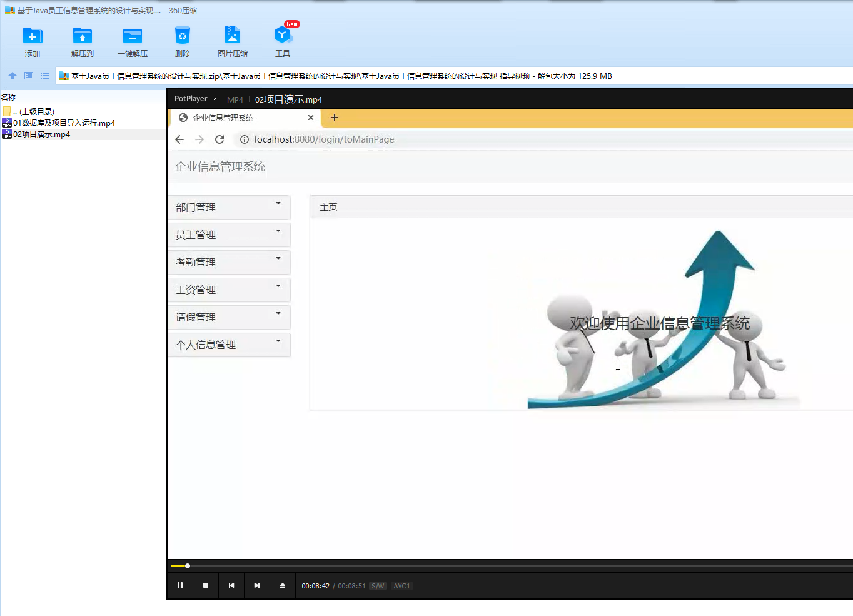Click the caret arrow on 考勤管理
The image size is (853, 616).
pyautogui.click(x=278, y=258)
